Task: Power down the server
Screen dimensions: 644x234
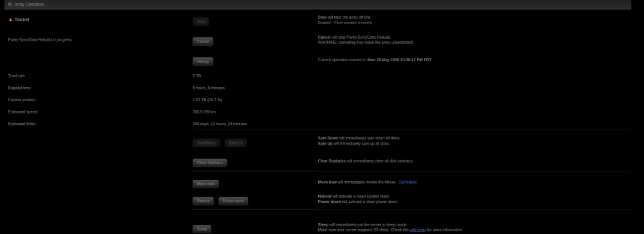Action: pos(233,201)
